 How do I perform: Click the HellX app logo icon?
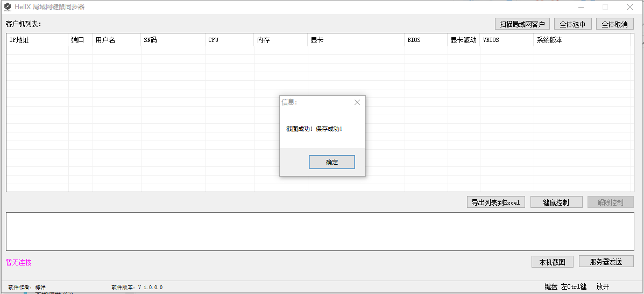coord(8,6)
